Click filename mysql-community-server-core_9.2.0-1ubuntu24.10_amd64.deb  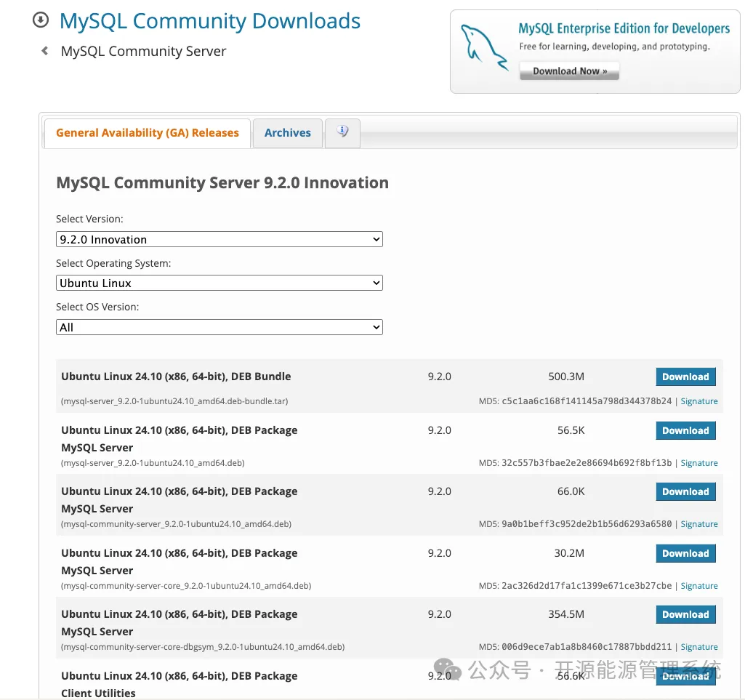point(186,585)
